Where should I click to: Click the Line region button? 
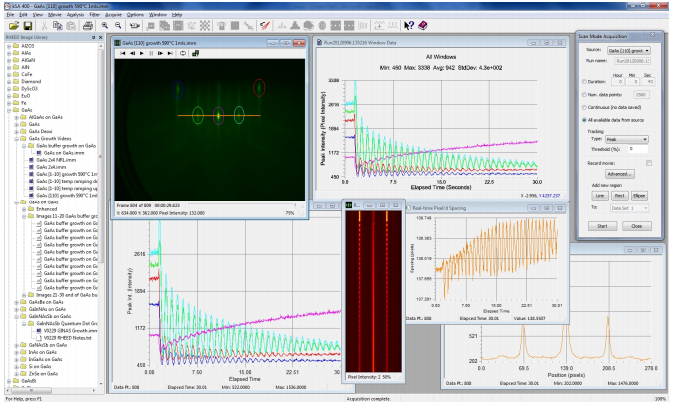[600, 196]
